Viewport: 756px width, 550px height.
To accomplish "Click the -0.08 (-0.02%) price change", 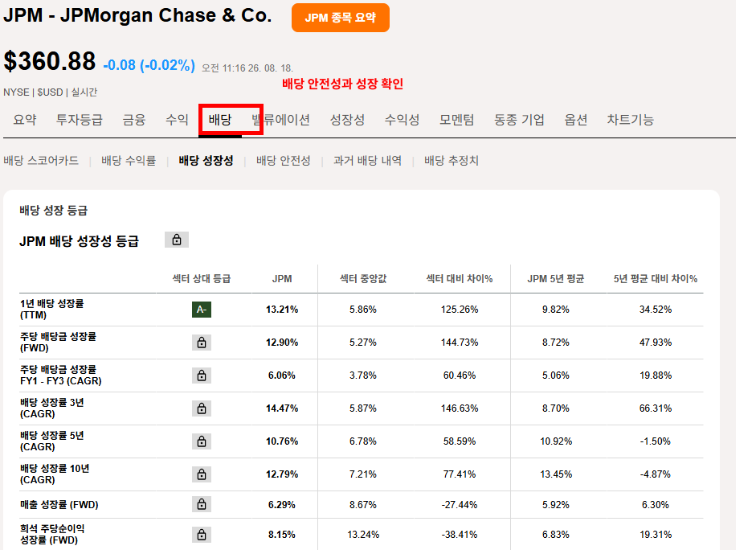I will tap(149, 65).
